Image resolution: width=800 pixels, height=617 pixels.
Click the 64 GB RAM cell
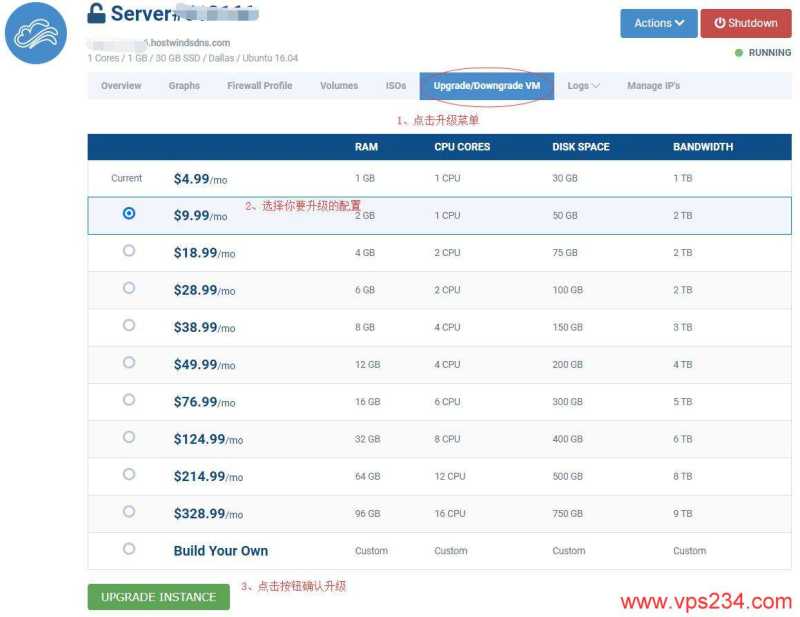click(367, 476)
